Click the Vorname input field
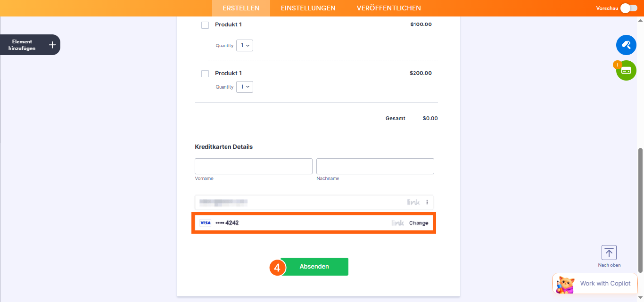Screen dimensions: 644x302 (x=254, y=166)
